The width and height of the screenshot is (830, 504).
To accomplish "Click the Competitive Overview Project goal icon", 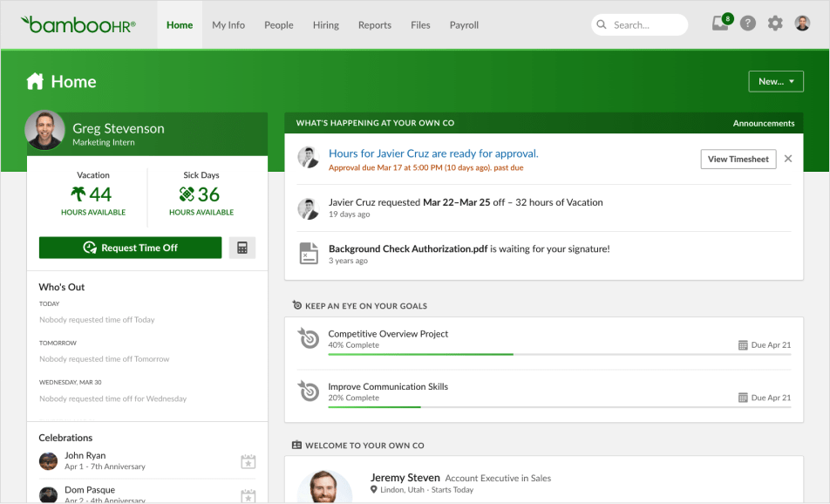I will point(309,338).
